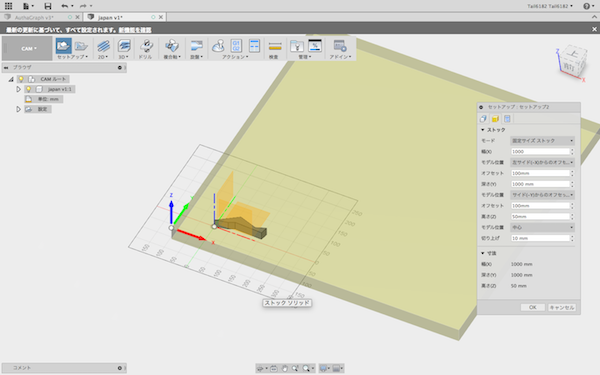Click the 幅(X) width input field
The width and height of the screenshot is (600, 375).
(541, 152)
